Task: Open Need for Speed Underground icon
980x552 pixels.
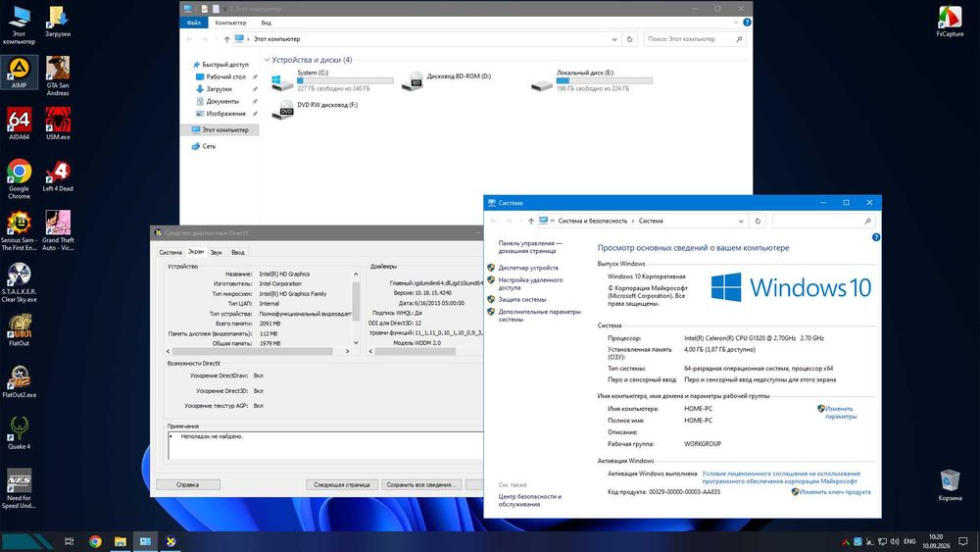Action: click(20, 489)
